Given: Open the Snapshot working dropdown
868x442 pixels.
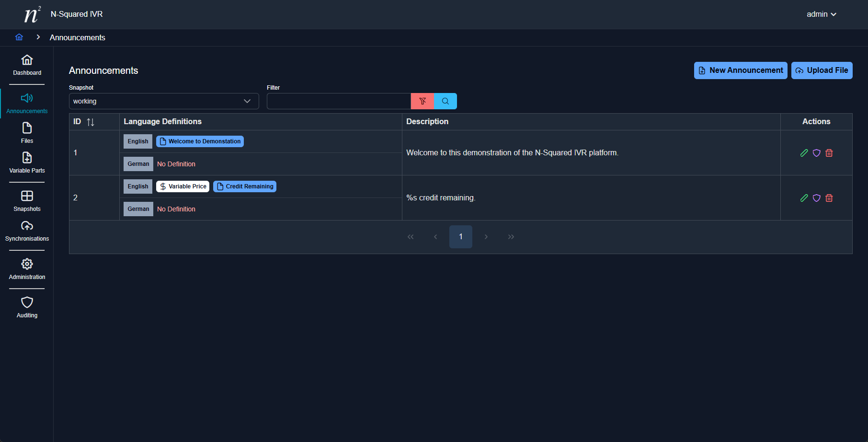Looking at the screenshot, I should pos(163,101).
